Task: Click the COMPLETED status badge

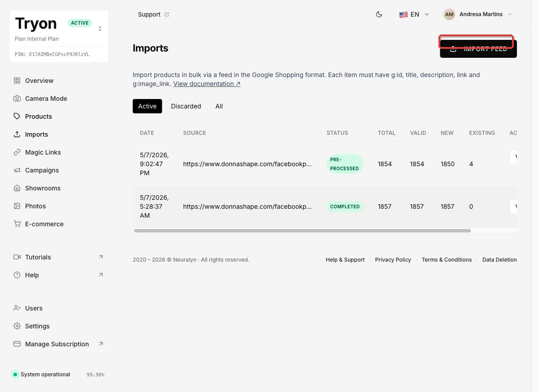Action: coord(345,207)
